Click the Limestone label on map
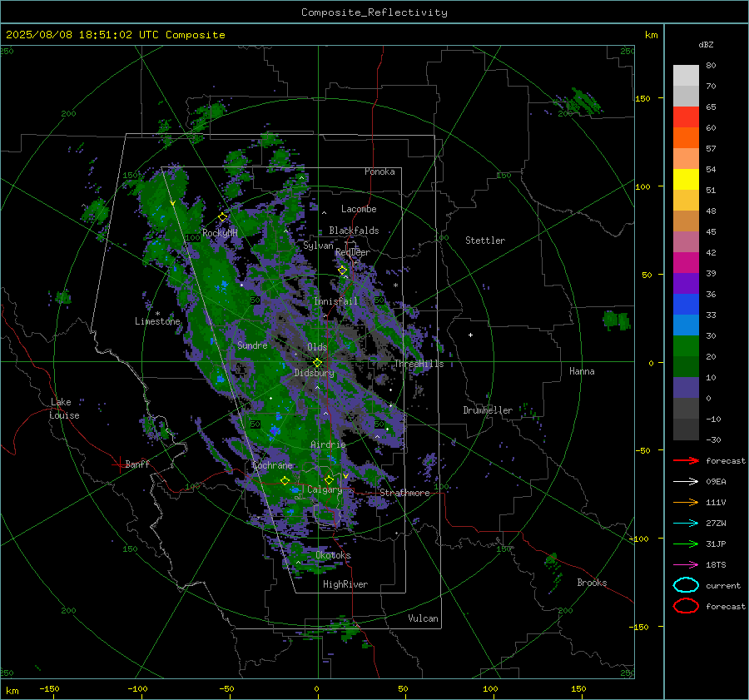The width and height of the screenshot is (749, 700). click(157, 321)
